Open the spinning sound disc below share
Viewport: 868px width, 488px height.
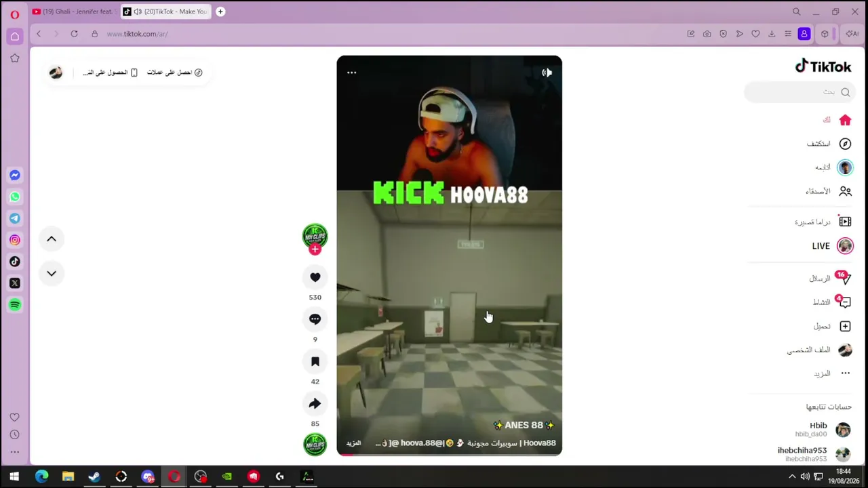pos(315,444)
